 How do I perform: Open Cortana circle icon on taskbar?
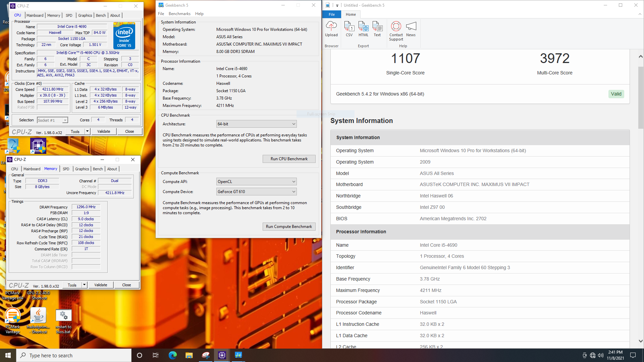click(140, 355)
